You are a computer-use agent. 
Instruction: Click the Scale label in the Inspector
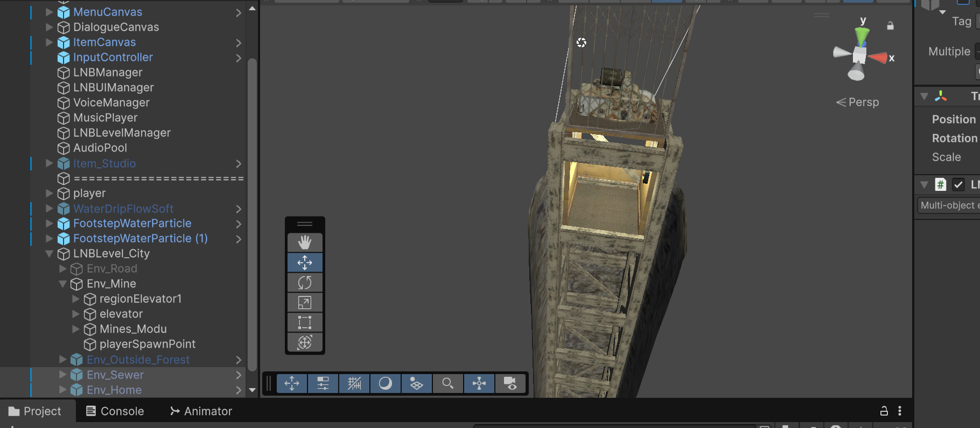point(947,157)
